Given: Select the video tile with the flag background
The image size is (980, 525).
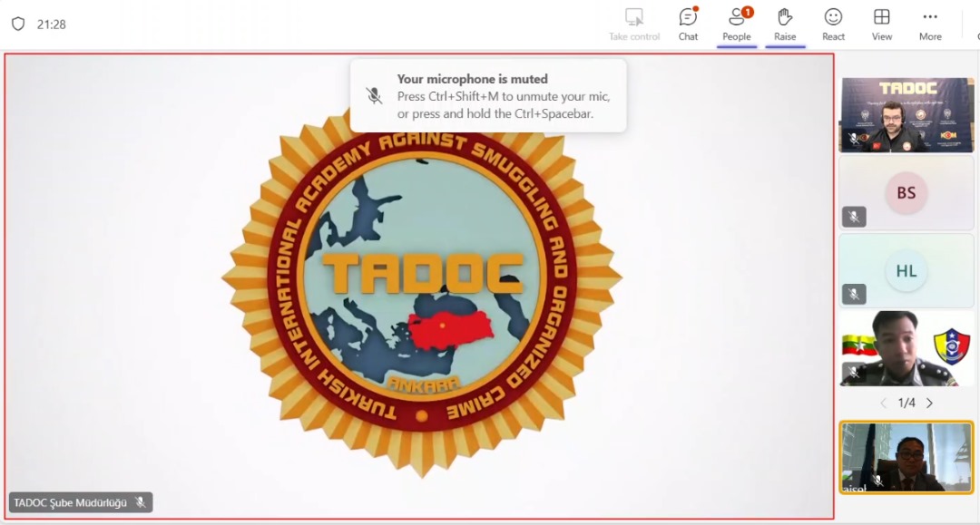Looking at the screenshot, I should pyautogui.click(x=906, y=348).
